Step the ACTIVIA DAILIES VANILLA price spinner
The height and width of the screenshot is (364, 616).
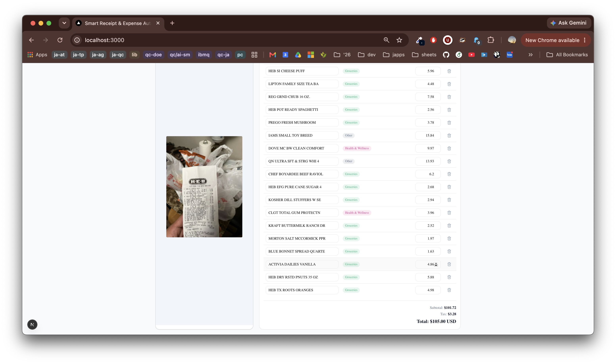click(x=436, y=264)
